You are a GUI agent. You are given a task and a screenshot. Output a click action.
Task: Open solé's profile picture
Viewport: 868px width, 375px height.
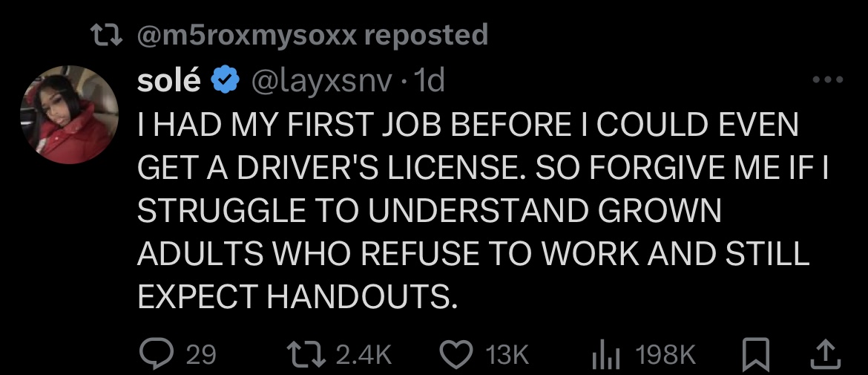[69, 114]
